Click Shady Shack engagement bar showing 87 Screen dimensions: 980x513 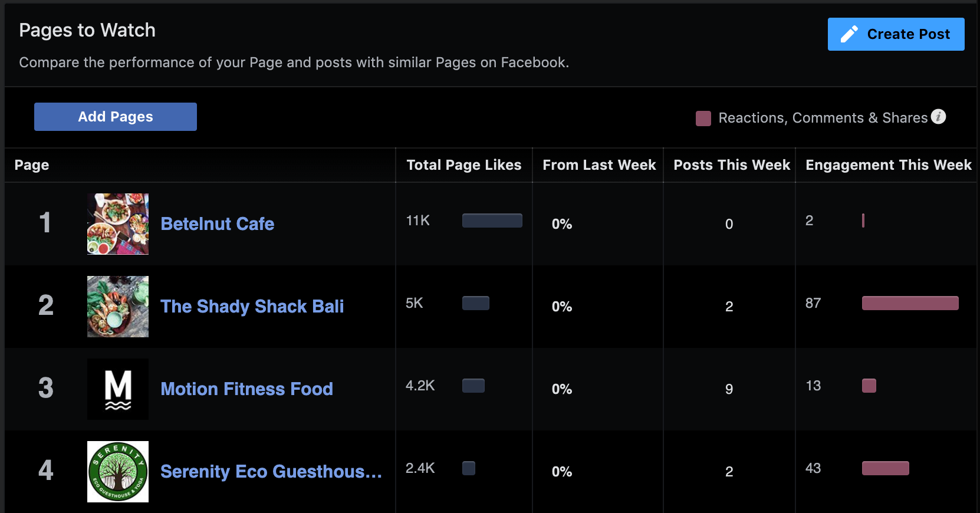click(910, 303)
